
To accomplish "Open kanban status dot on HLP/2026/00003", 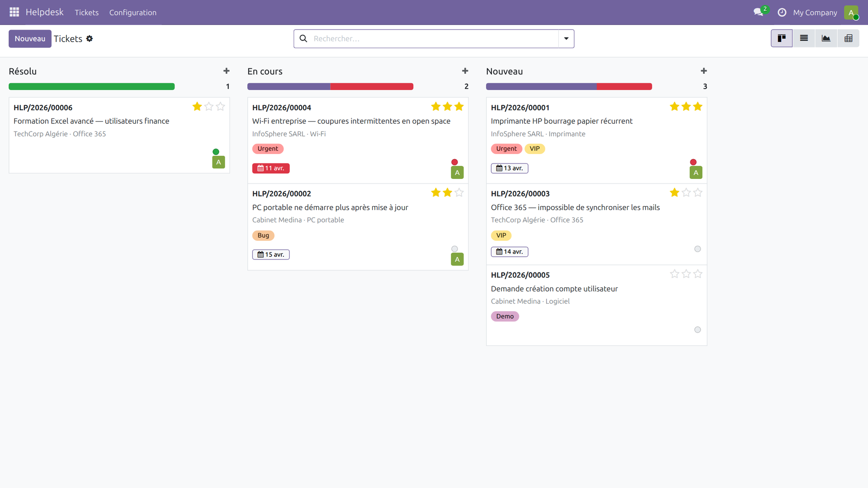I will point(698,249).
